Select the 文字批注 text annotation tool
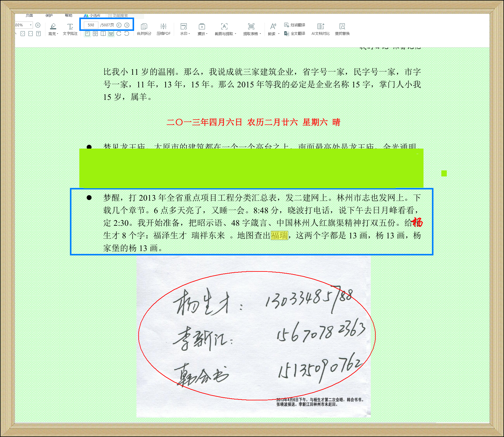 click(x=70, y=27)
